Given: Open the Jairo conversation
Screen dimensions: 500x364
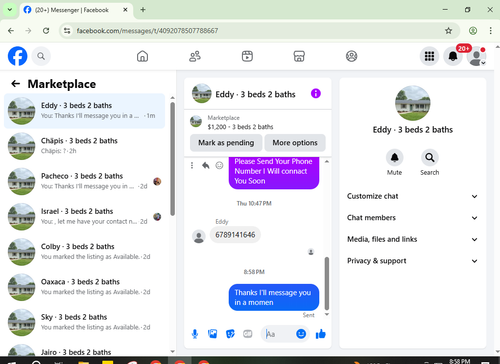Looking at the screenshot, I should [x=84, y=349].
